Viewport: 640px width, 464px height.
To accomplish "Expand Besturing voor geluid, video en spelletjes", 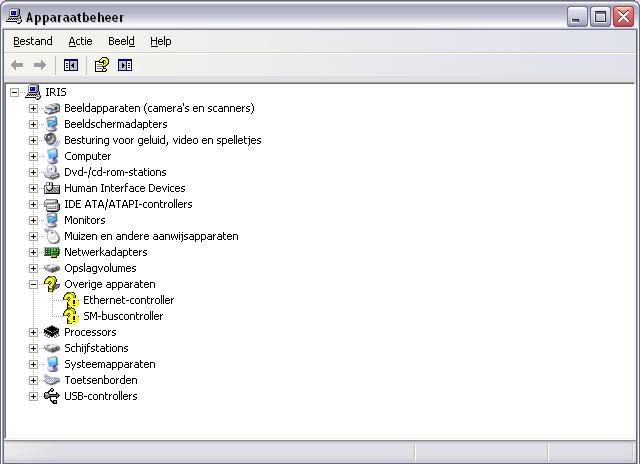I will pos(33,140).
